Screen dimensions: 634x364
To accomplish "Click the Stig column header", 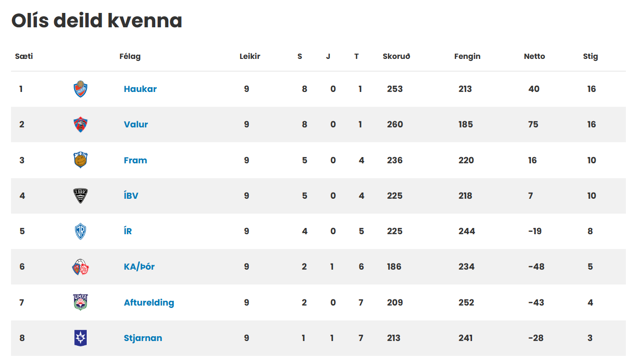I will click(x=590, y=57).
